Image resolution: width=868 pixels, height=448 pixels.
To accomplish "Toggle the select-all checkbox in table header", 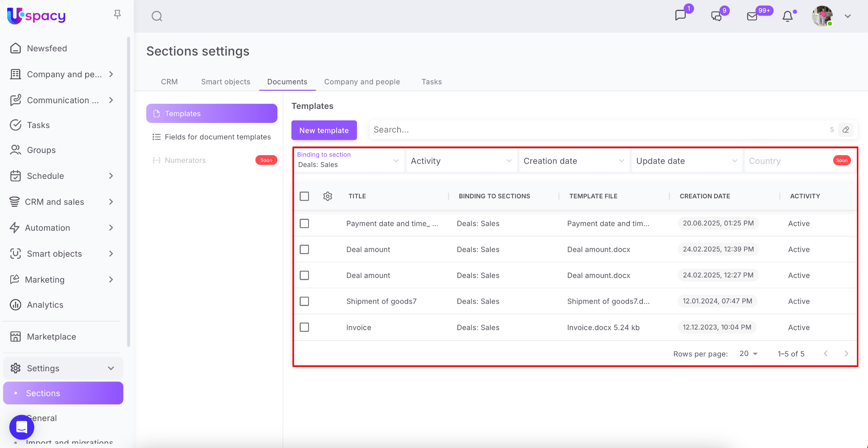I will tap(304, 196).
